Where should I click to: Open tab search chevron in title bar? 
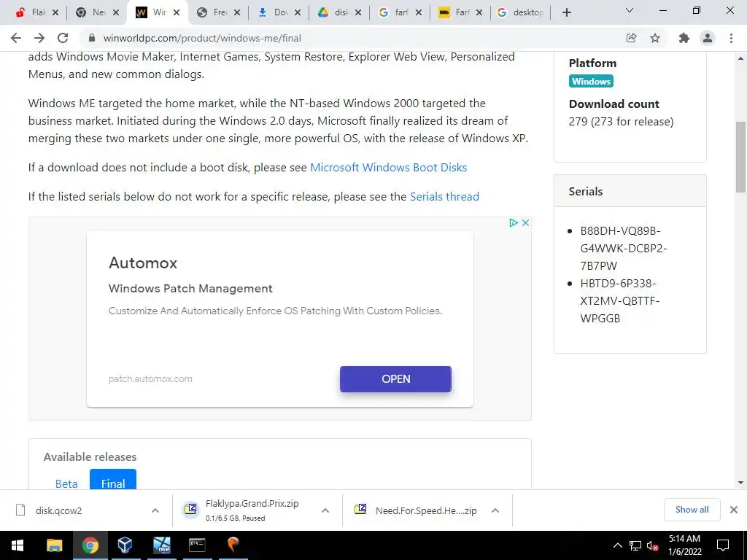pyautogui.click(x=630, y=10)
